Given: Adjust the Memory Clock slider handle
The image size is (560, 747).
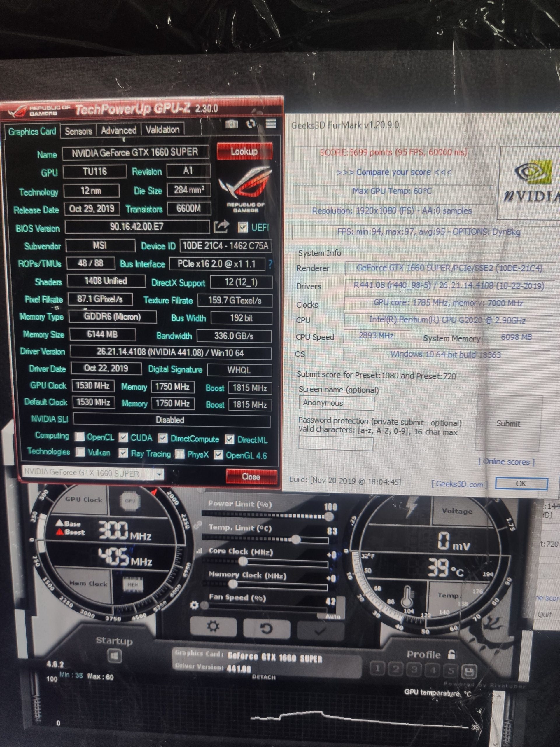Looking at the screenshot, I should pos(232,584).
